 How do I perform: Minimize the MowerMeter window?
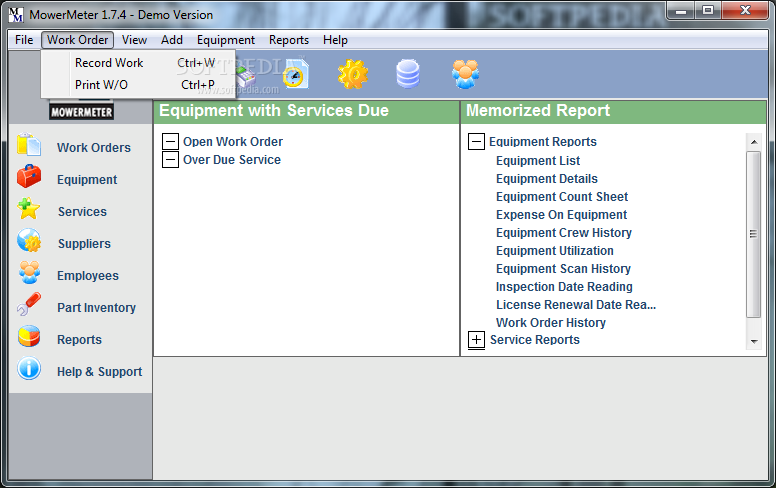(681, 11)
